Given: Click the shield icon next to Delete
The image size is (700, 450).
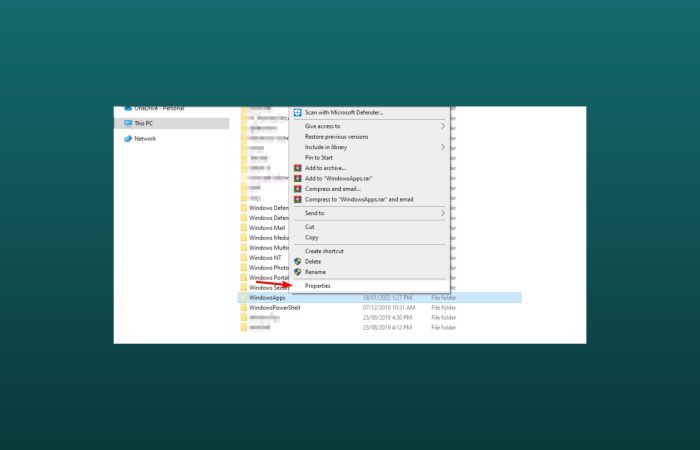Looking at the screenshot, I should 297,262.
